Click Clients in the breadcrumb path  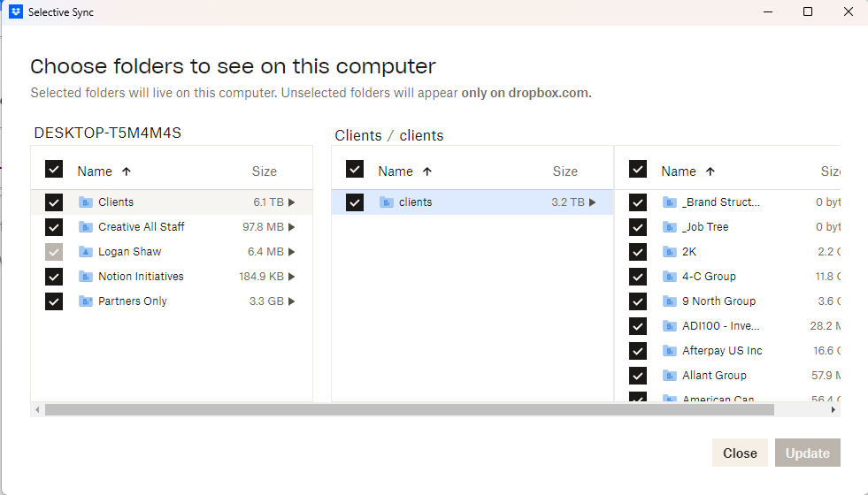[x=358, y=135]
